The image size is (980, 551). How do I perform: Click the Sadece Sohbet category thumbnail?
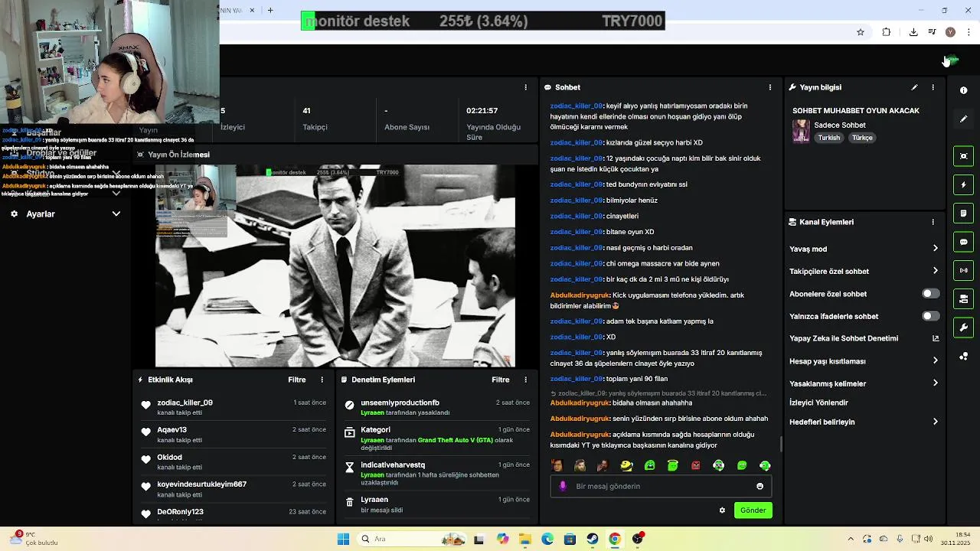tap(801, 131)
